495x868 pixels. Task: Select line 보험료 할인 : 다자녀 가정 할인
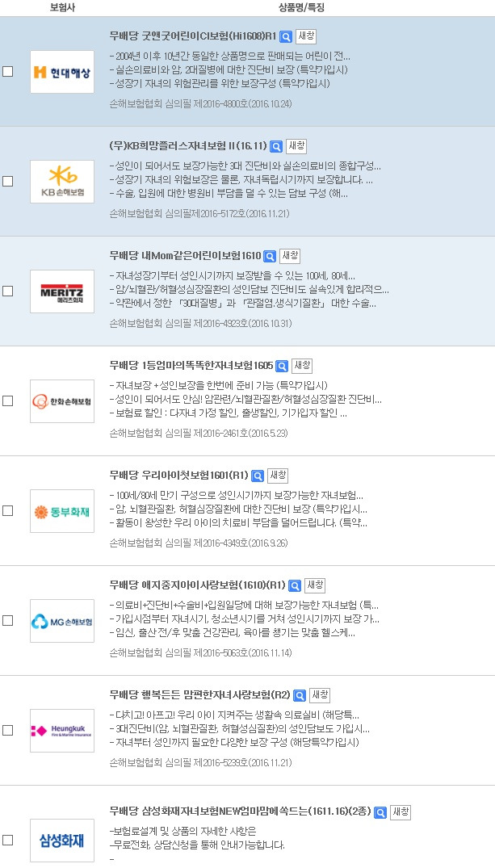click(229, 413)
